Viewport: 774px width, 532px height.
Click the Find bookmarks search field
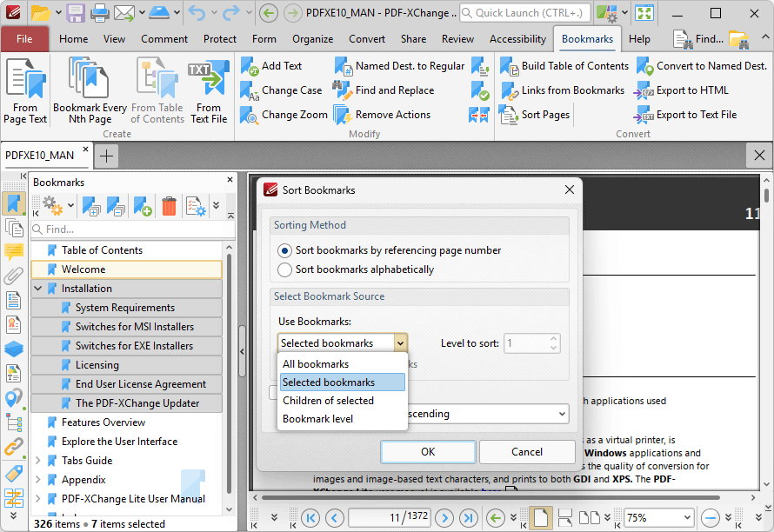[133, 229]
